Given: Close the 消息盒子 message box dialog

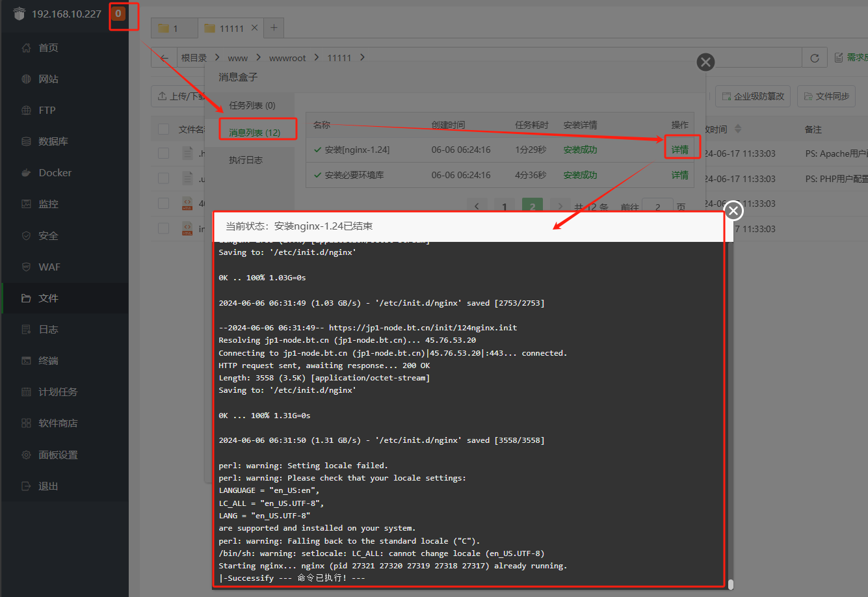Looking at the screenshot, I should point(705,62).
